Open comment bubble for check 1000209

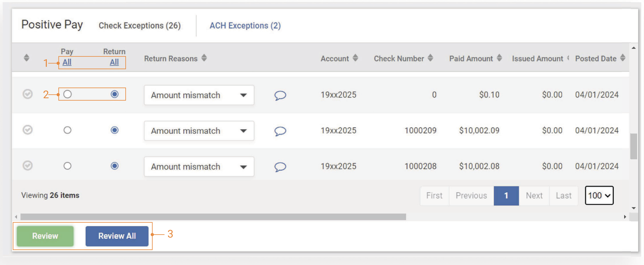[x=280, y=131]
